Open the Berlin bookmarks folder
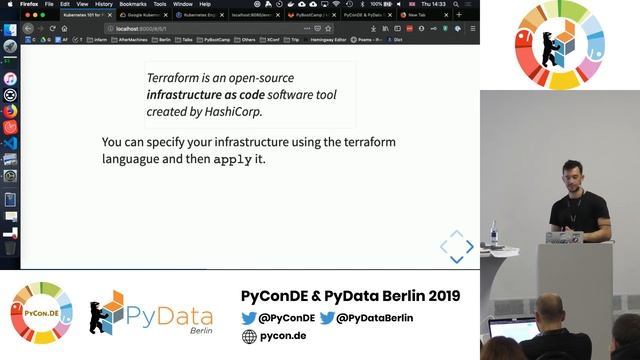 161,40
